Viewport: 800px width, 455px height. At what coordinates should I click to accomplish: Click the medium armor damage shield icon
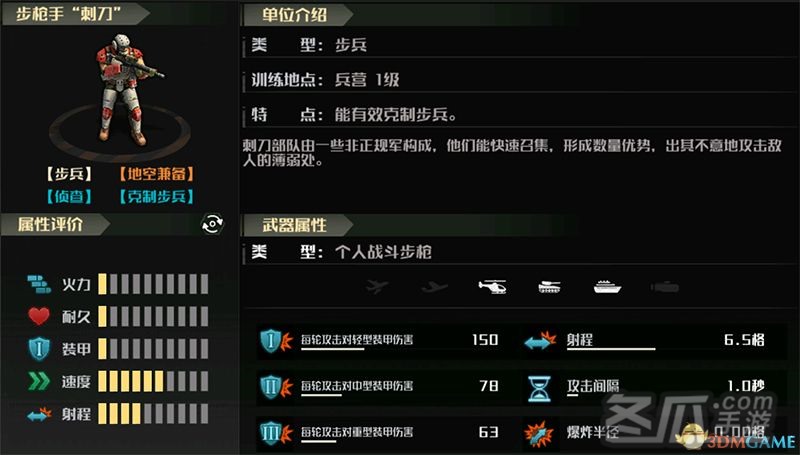pos(276,387)
